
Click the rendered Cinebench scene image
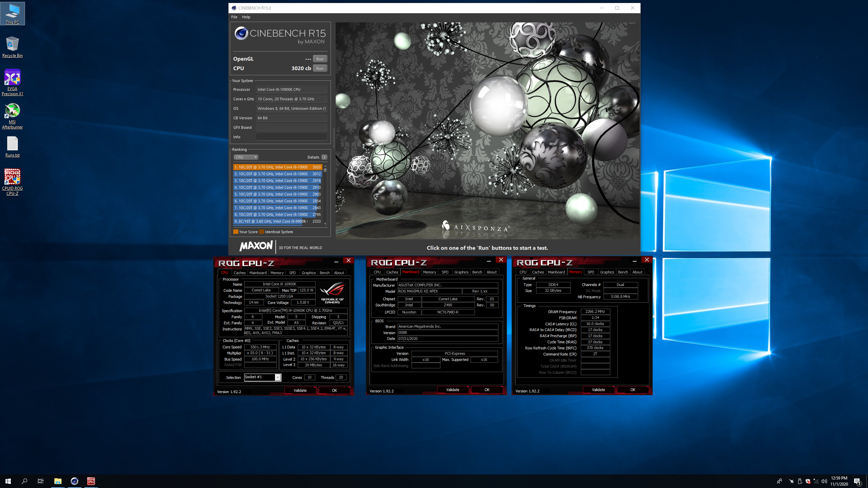[x=487, y=130]
